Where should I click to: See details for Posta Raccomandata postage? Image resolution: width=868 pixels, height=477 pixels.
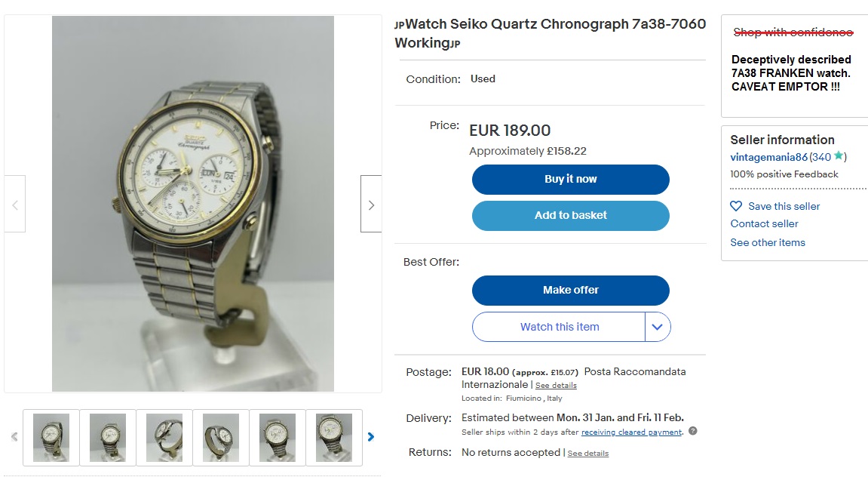[556, 385]
